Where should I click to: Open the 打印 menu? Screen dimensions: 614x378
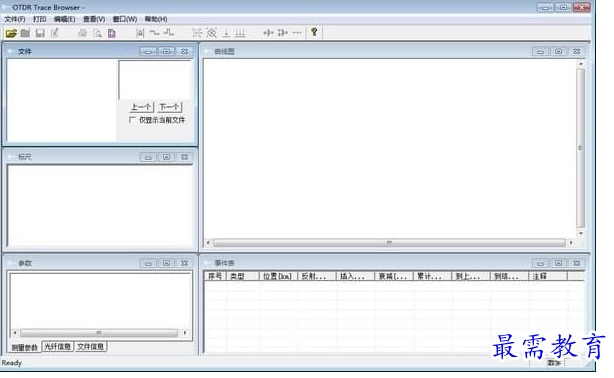(x=39, y=19)
